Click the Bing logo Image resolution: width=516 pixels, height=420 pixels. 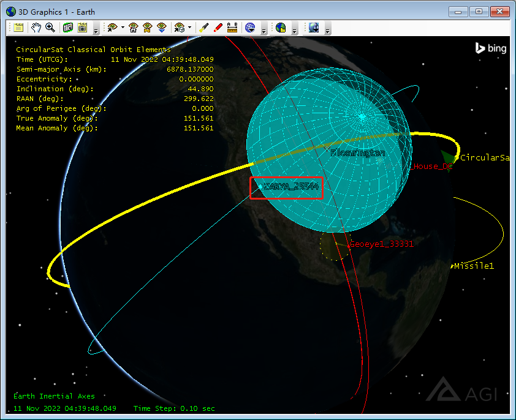(x=490, y=48)
